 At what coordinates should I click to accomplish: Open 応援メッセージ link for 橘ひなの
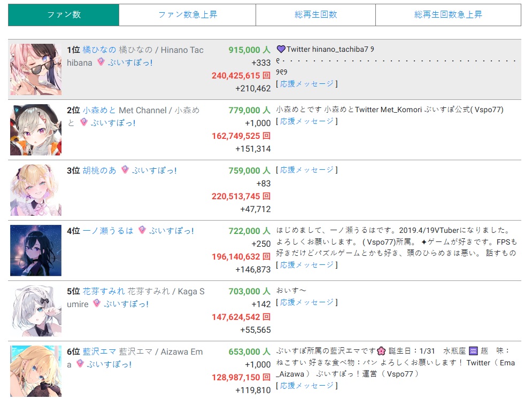[x=307, y=84]
